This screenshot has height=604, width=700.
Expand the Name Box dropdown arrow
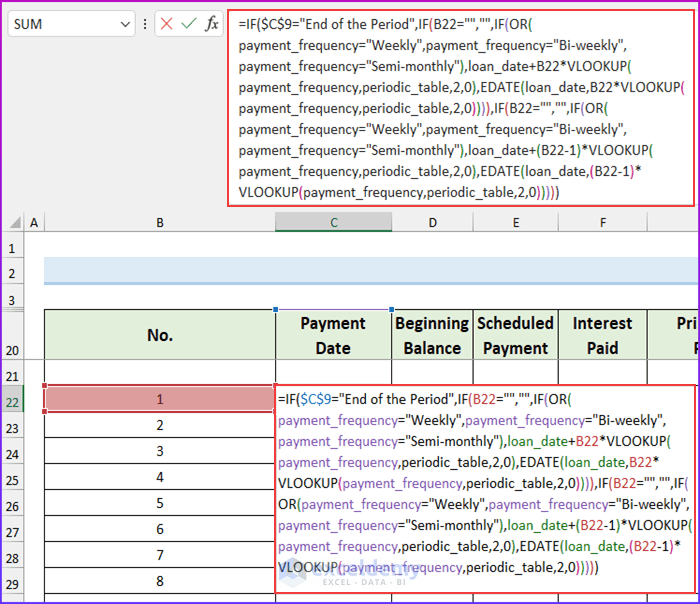coord(124,24)
